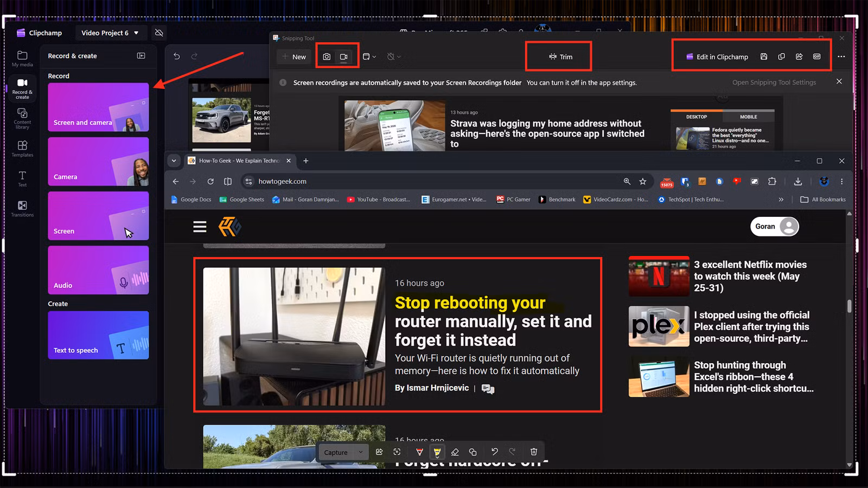
Task: Share recording from Snipping Tool toolbar
Action: click(799, 56)
